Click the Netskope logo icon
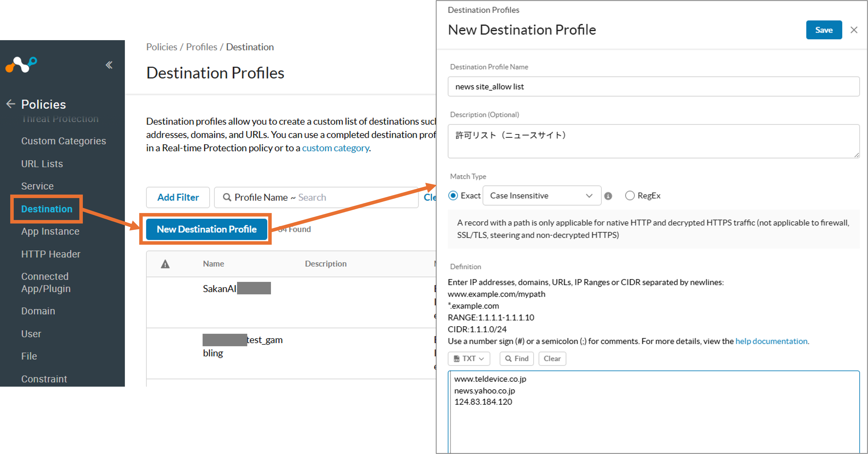The width and height of the screenshot is (868, 454). (x=21, y=64)
